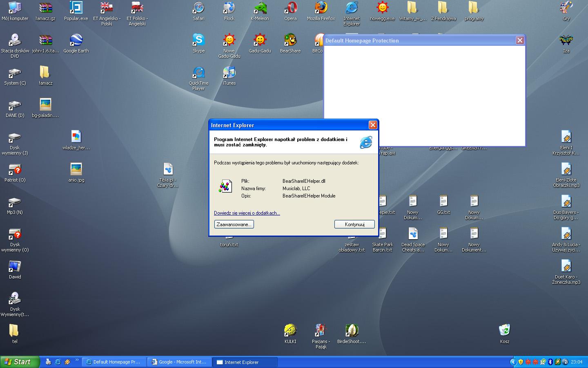
Task: Launch Internet Explorer from the Quick Launch bar
Action: tap(58, 362)
